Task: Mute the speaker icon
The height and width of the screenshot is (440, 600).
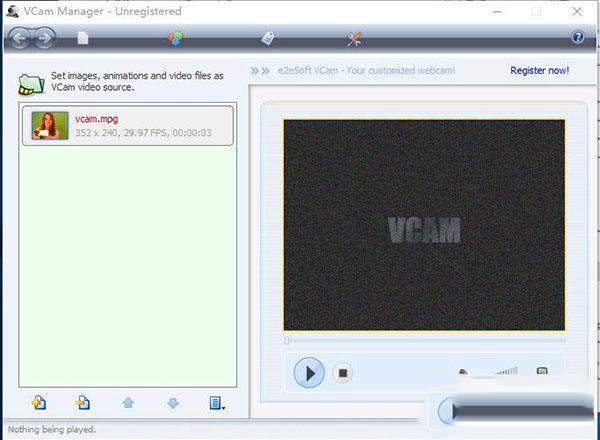Action: tap(464, 373)
